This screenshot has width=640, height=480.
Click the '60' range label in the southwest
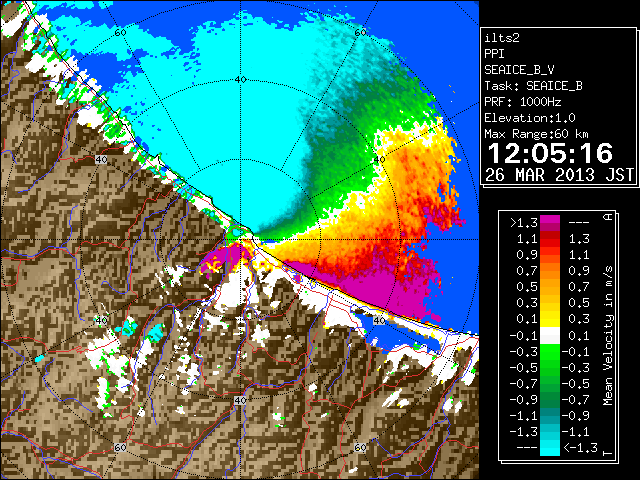120,448
